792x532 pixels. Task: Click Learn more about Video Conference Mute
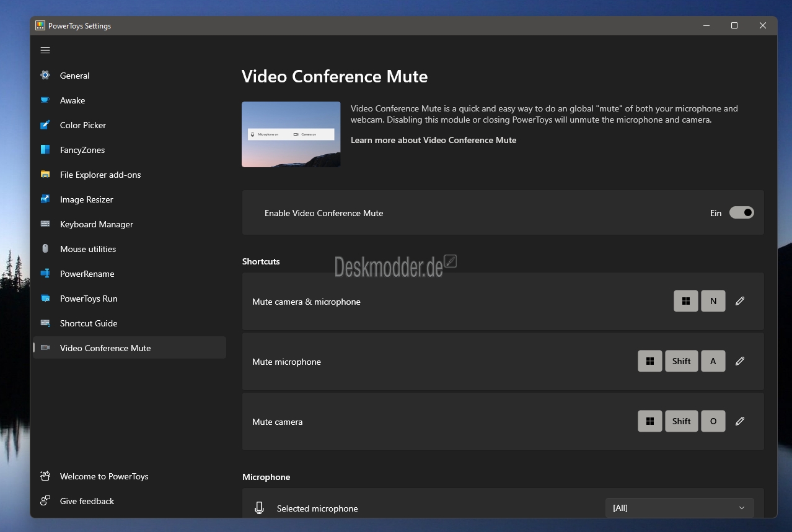click(x=433, y=140)
